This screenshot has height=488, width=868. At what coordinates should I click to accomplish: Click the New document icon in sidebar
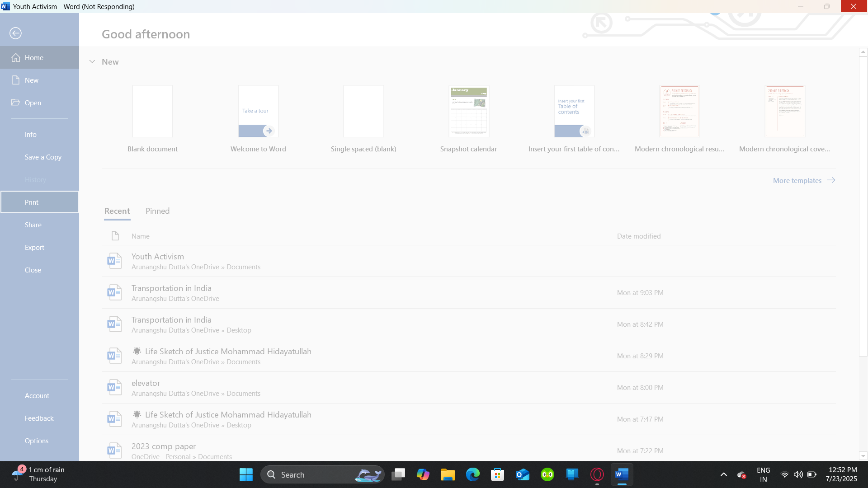16,80
